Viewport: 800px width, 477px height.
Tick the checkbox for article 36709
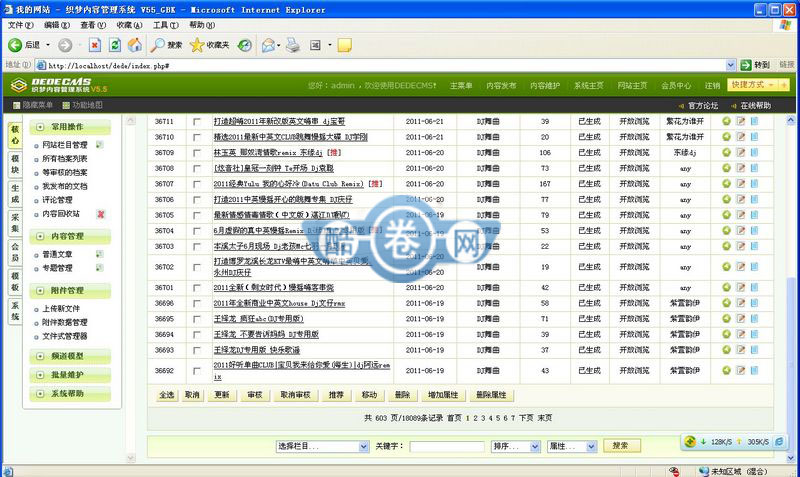197,153
